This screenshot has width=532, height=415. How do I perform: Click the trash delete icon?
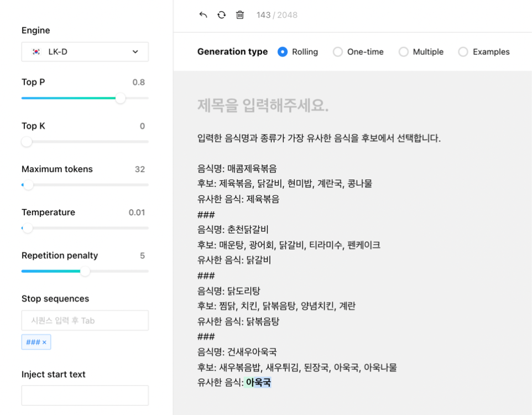240,15
